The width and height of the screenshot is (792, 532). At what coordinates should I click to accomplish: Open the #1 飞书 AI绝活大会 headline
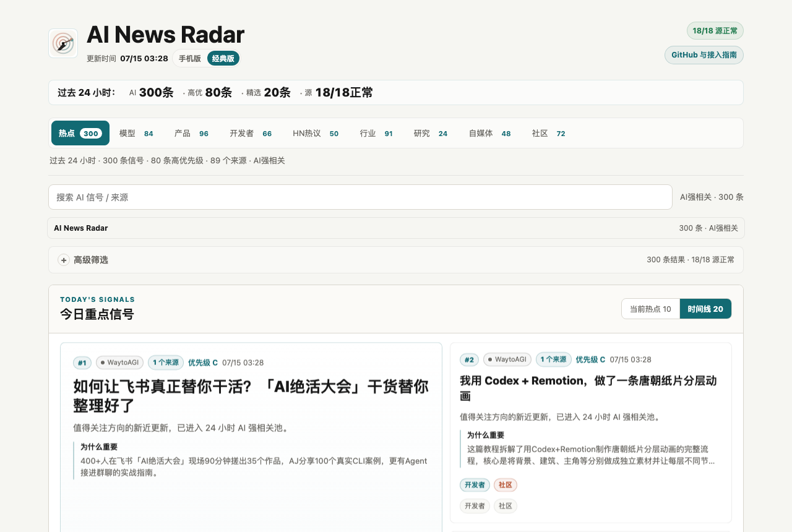(251, 396)
